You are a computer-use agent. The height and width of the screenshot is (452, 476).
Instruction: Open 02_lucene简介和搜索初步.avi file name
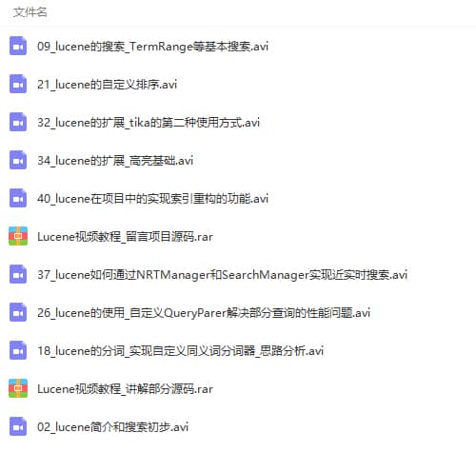[x=113, y=427]
